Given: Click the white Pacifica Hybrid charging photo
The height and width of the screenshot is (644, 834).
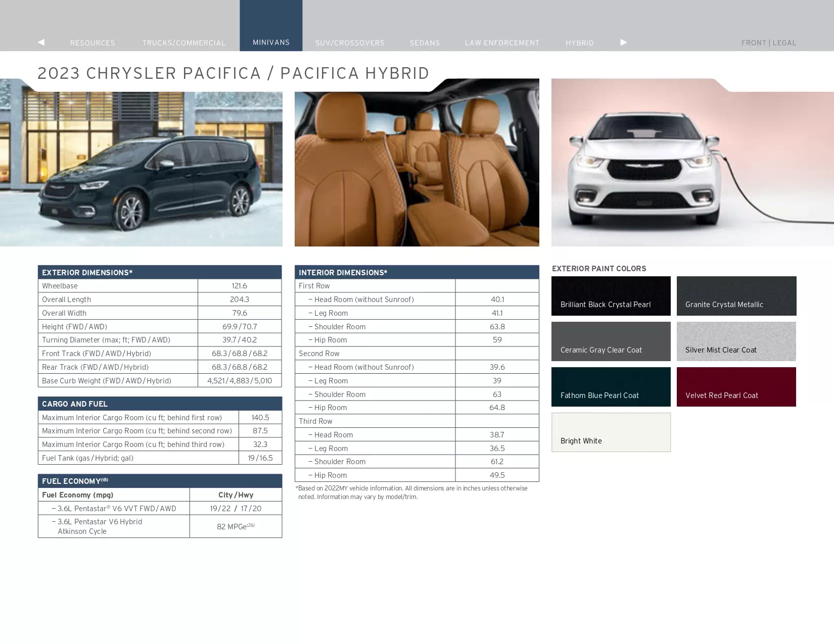Looking at the screenshot, I should click(x=692, y=163).
